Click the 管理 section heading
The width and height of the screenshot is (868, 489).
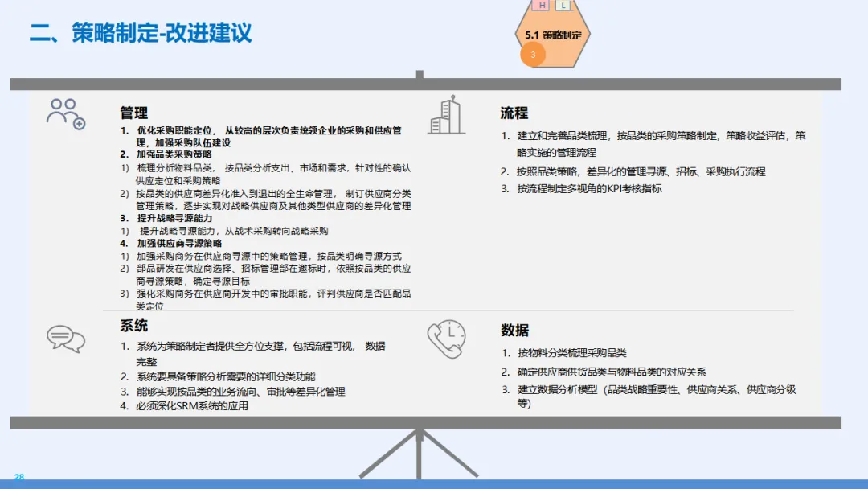pos(134,113)
